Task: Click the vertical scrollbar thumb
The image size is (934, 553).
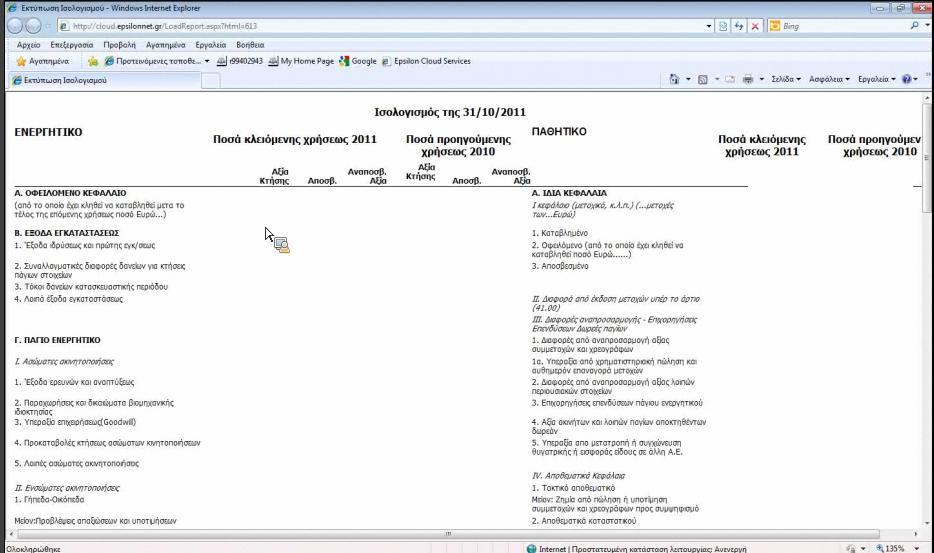Action: (x=926, y=157)
